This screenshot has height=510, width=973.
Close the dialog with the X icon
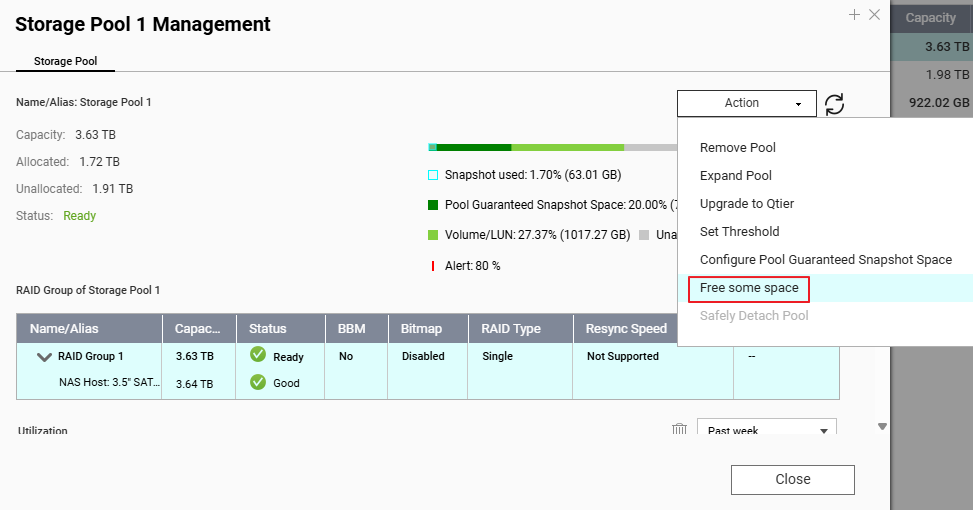coord(875,15)
